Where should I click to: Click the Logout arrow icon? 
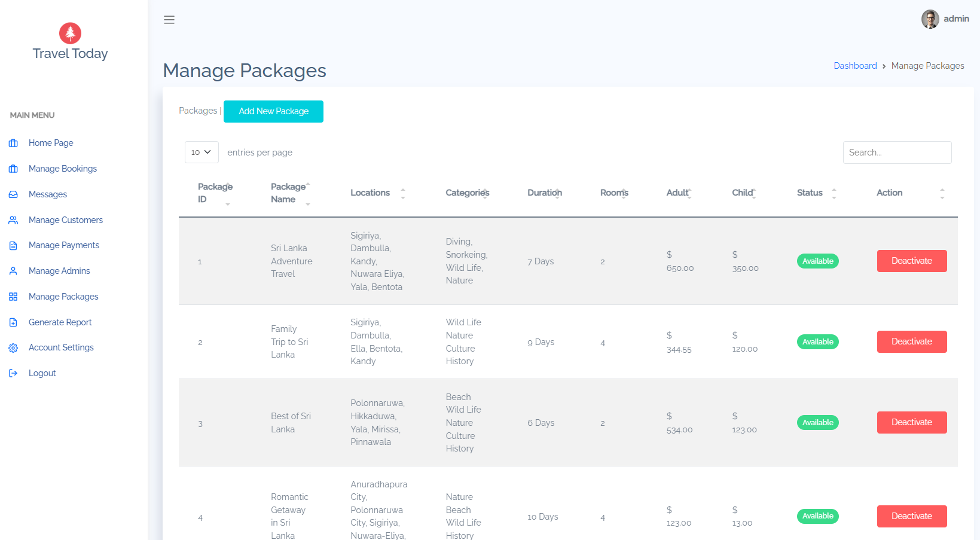tap(13, 373)
